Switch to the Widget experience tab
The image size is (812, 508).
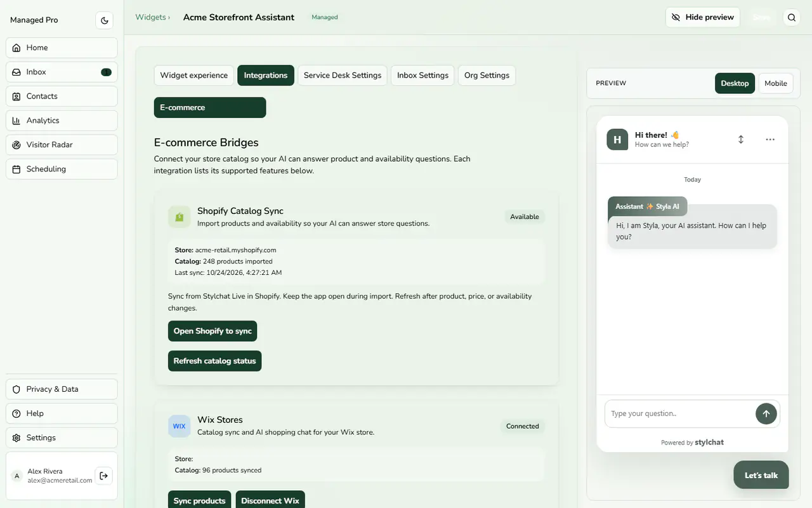coord(194,75)
